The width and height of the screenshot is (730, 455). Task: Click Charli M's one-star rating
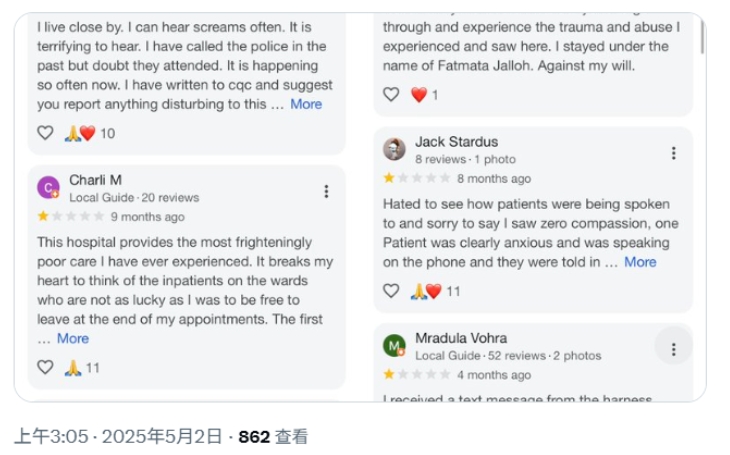click(x=43, y=216)
